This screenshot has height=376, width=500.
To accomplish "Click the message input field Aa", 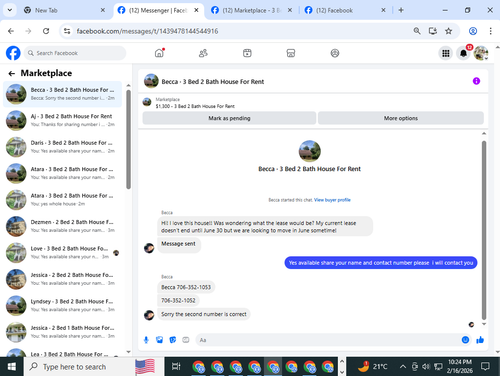I will tap(328, 340).
